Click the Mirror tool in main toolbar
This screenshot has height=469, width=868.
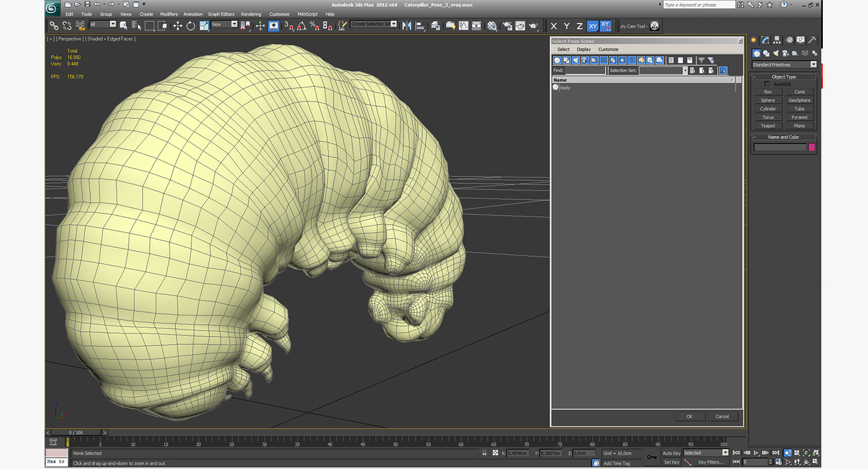coord(406,26)
